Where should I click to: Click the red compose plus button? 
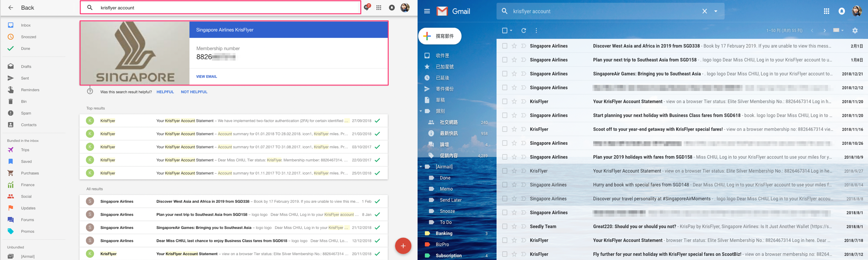tap(403, 246)
